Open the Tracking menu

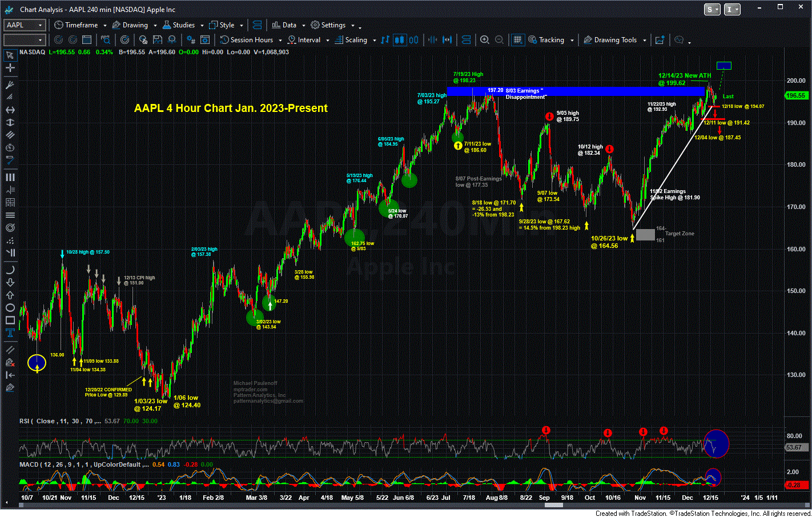tap(546, 40)
